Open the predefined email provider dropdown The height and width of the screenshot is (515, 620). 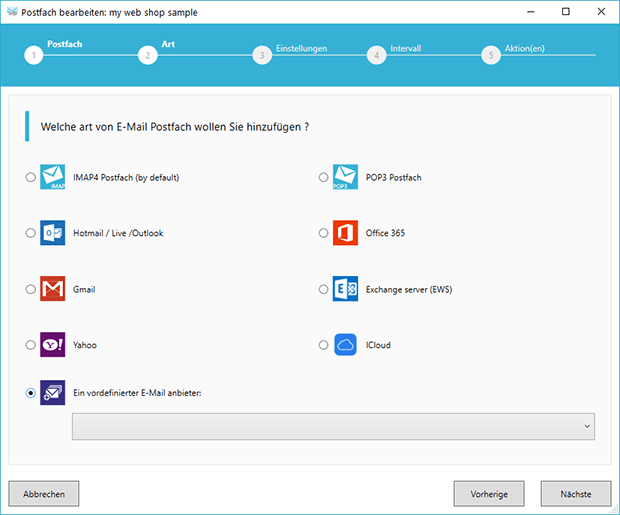333,426
